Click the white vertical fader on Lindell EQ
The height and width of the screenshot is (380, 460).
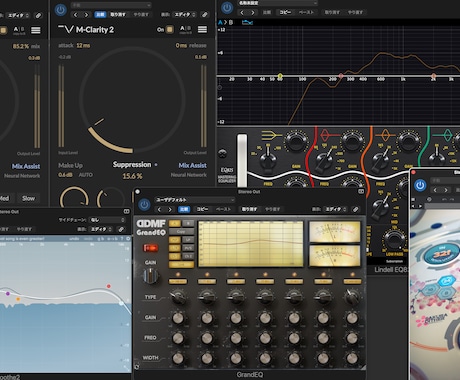[x=242, y=160]
